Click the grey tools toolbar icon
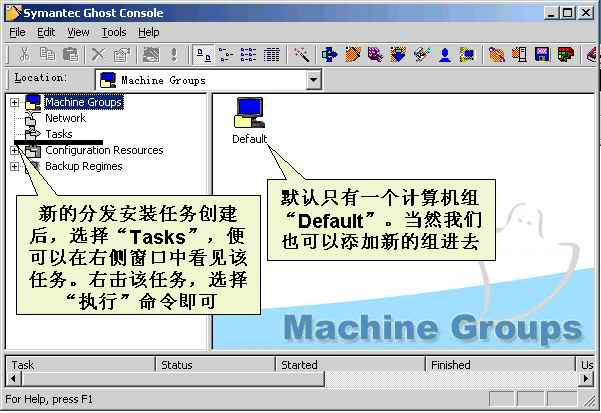 (422, 55)
